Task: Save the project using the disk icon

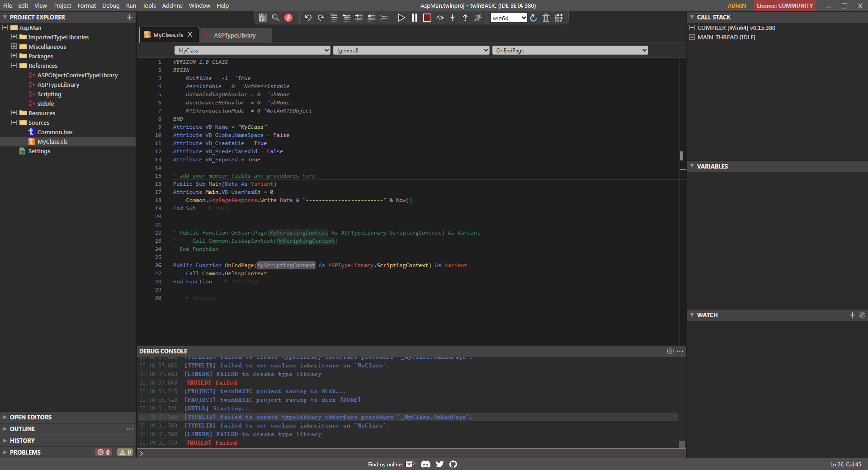Action: coord(262,18)
